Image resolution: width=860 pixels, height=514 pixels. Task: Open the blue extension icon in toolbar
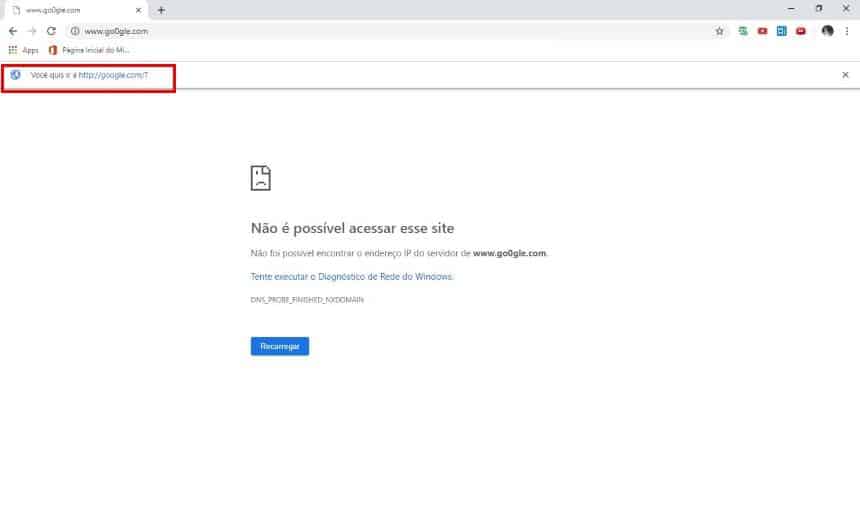tap(782, 31)
